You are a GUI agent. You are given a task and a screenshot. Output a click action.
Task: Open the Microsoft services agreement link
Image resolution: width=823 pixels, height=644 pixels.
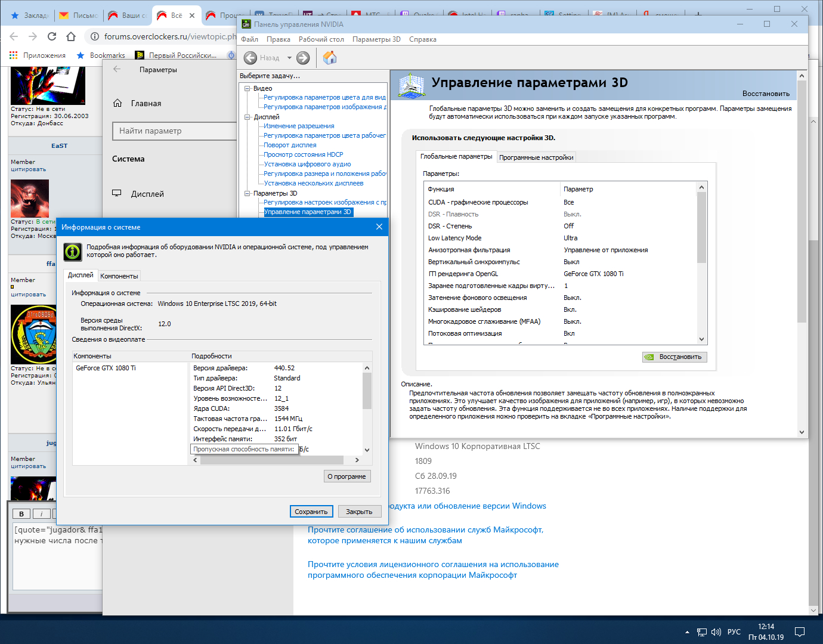point(425,535)
